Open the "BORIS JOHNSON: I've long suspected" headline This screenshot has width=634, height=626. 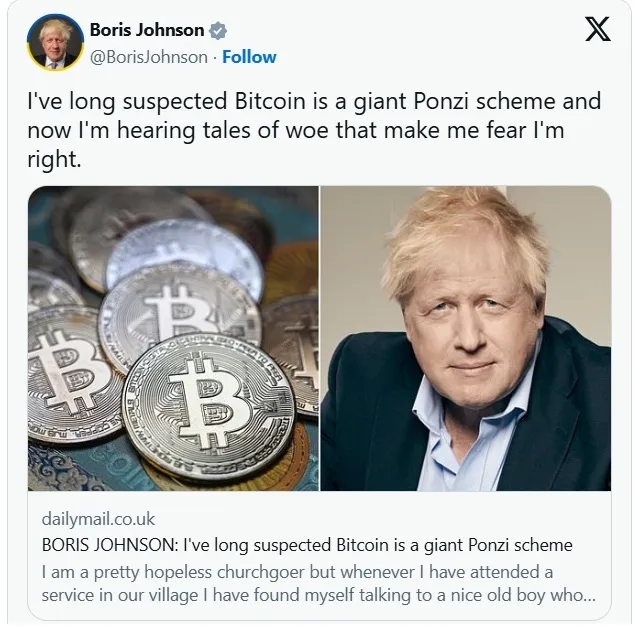307,545
